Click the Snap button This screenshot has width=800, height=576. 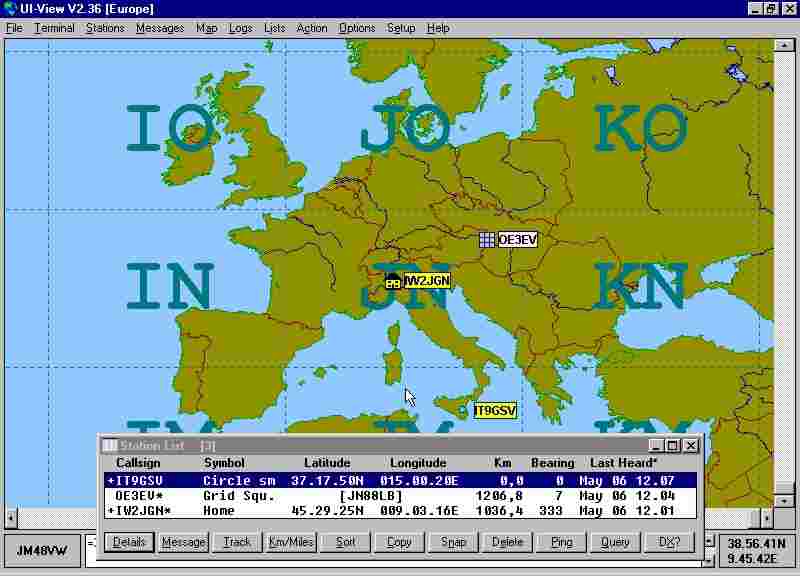[x=454, y=542]
